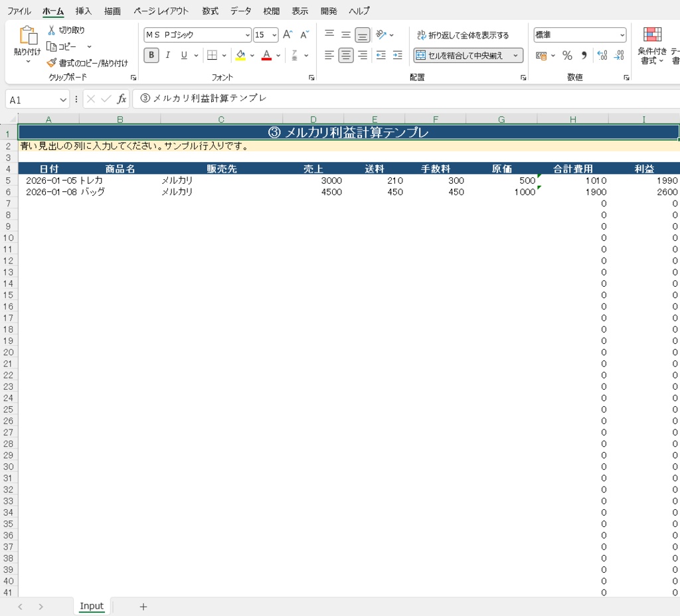Open the 校閲 tab
The height and width of the screenshot is (616, 680).
tap(271, 11)
